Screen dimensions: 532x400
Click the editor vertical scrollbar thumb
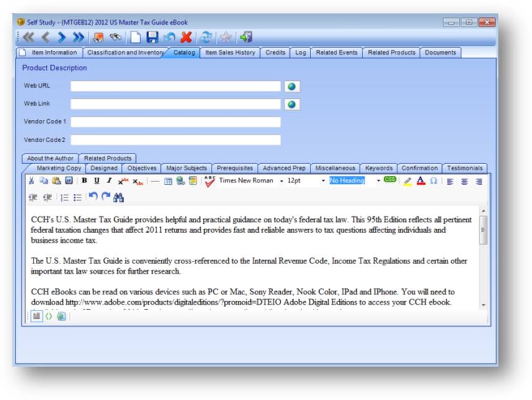click(x=483, y=230)
